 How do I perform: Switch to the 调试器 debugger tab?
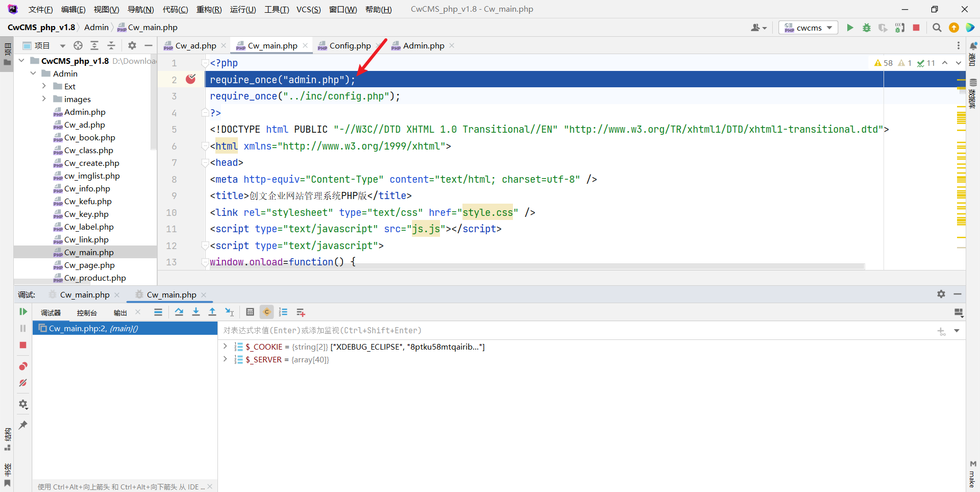click(x=51, y=313)
